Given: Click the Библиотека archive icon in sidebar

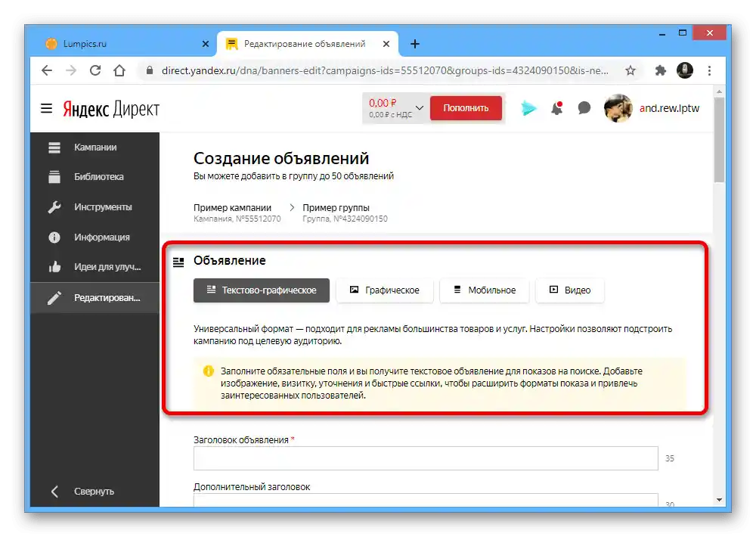Looking at the screenshot, I should [54, 177].
